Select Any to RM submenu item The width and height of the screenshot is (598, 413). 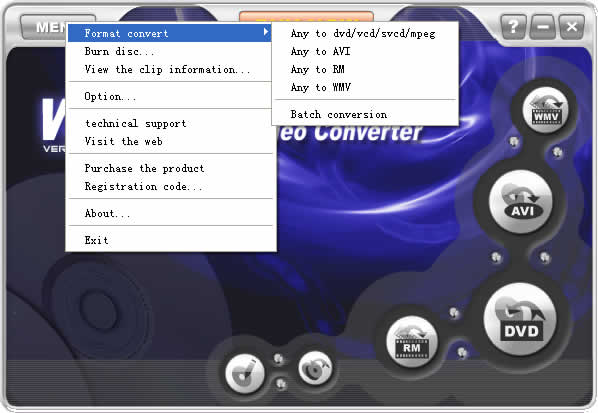[365, 69]
